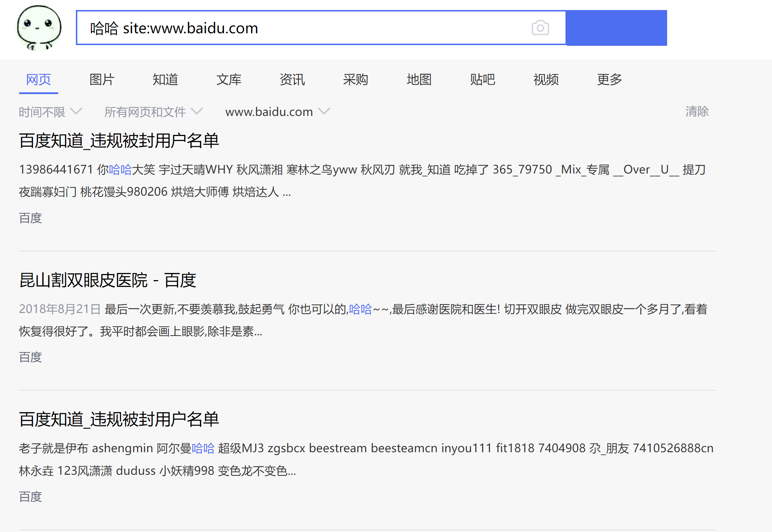Image resolution: width=772 pixels, height=532 pixels.
Task: Focus the search field containing 哈哈 site:www.baidu.com
Action: 321,28
